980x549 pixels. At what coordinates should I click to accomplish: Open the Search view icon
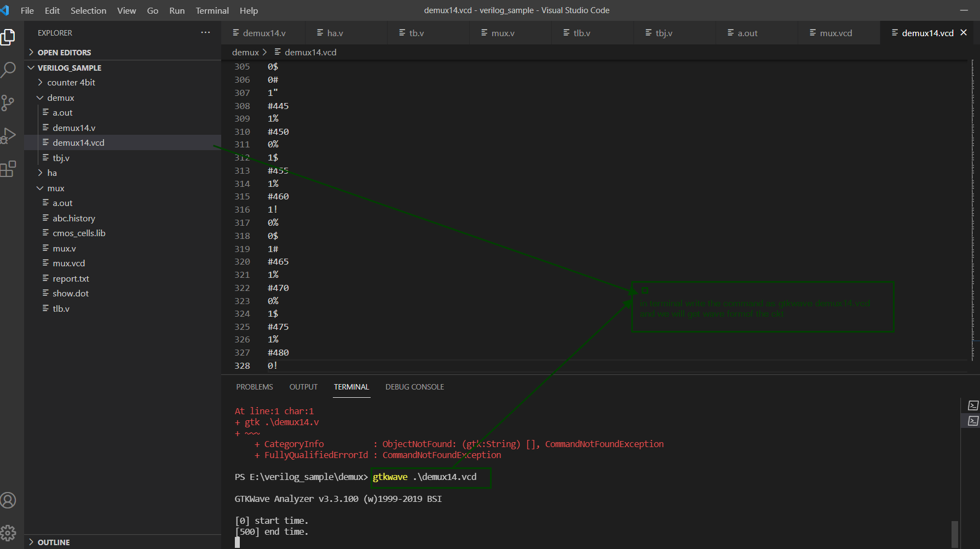tap(8, 70)
